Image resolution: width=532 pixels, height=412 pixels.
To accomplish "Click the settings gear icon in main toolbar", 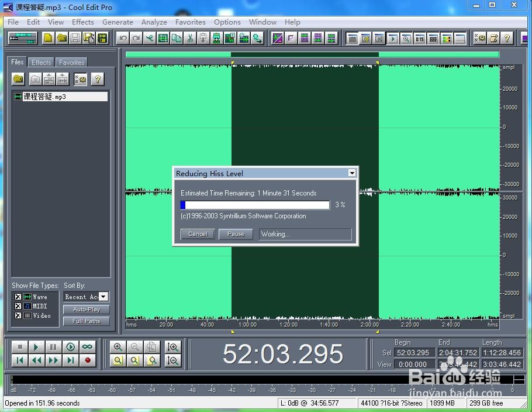I will [480, 38].
